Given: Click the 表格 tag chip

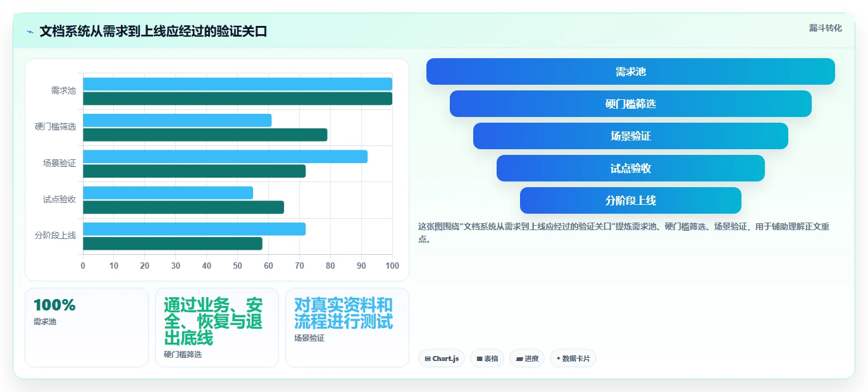Looking at the screenshot, I should (487, 358).
